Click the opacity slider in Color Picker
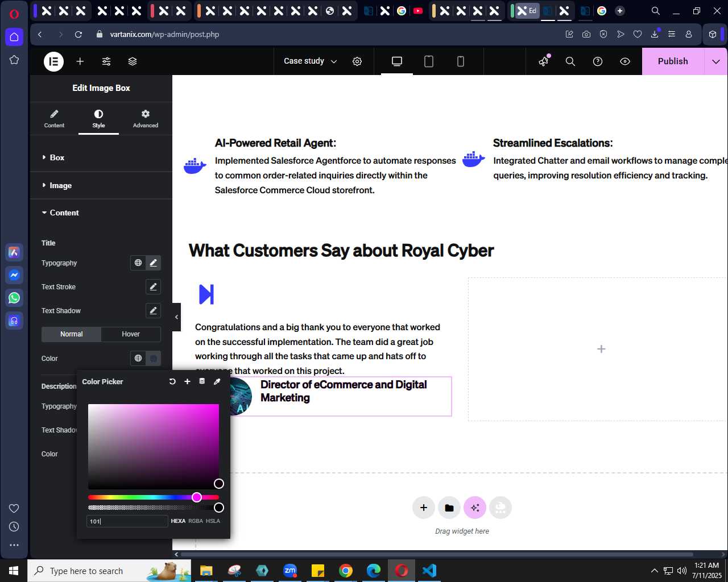The image size is (728, 582). [154, 508]
